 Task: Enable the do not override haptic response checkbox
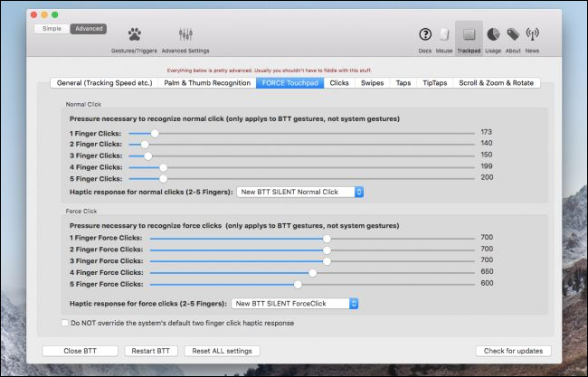point(64,322)
